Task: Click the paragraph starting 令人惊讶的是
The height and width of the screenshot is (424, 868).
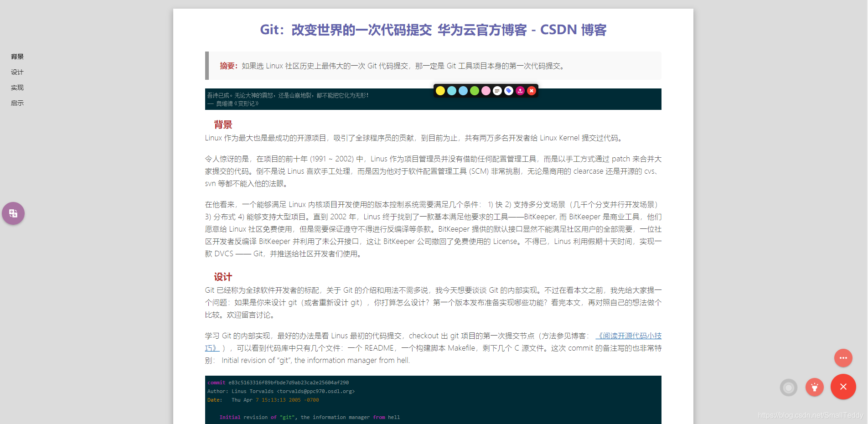Action: (433, 171)
